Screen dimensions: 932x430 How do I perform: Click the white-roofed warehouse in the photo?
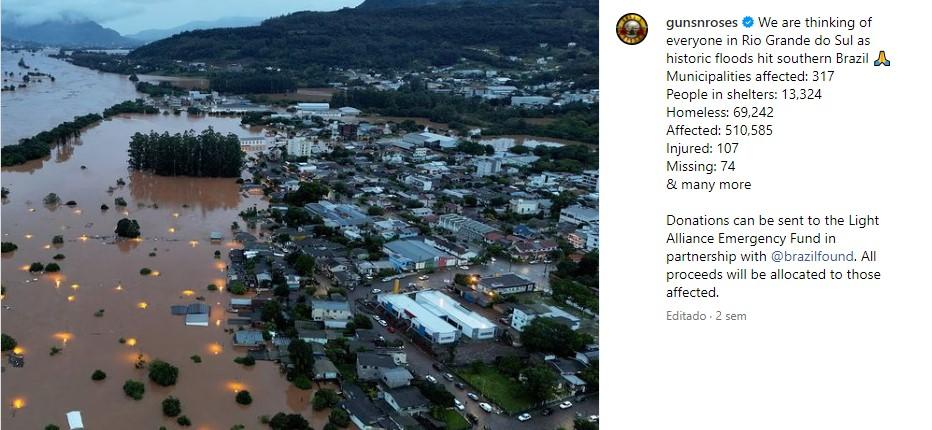pyautogui.click(x=437, y=316)
